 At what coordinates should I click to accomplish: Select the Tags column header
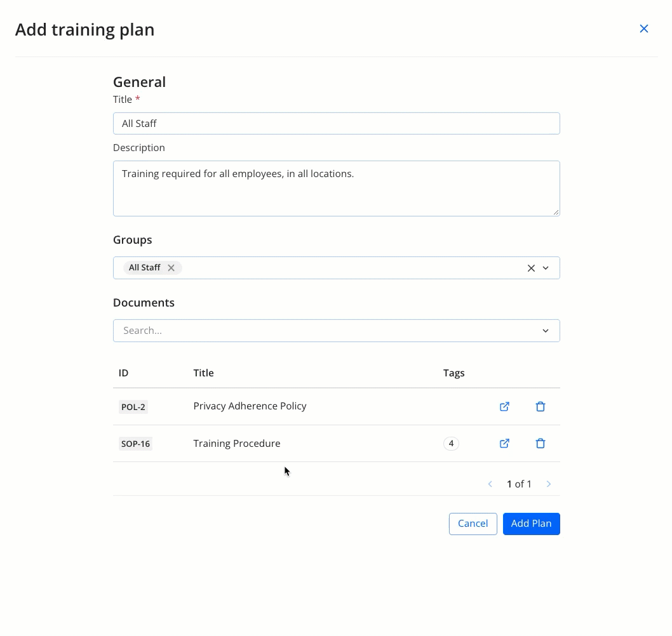454,373
